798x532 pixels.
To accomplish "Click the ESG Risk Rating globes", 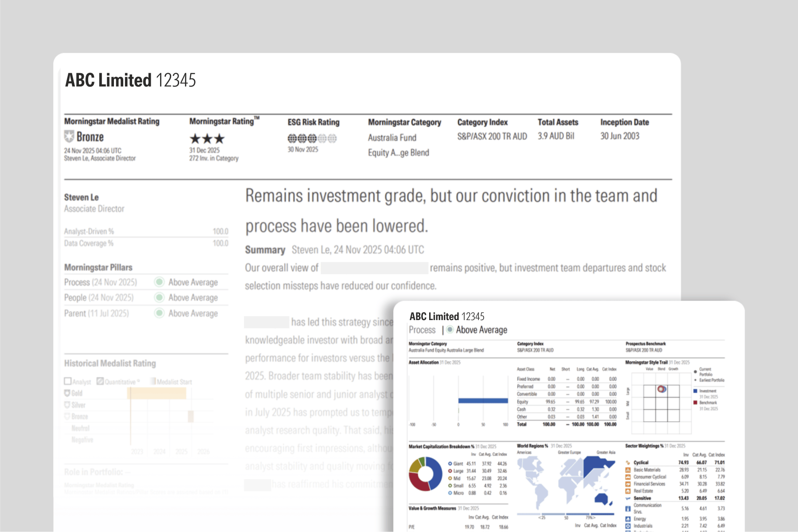I will pyautogui.click(x=312, y=138).
